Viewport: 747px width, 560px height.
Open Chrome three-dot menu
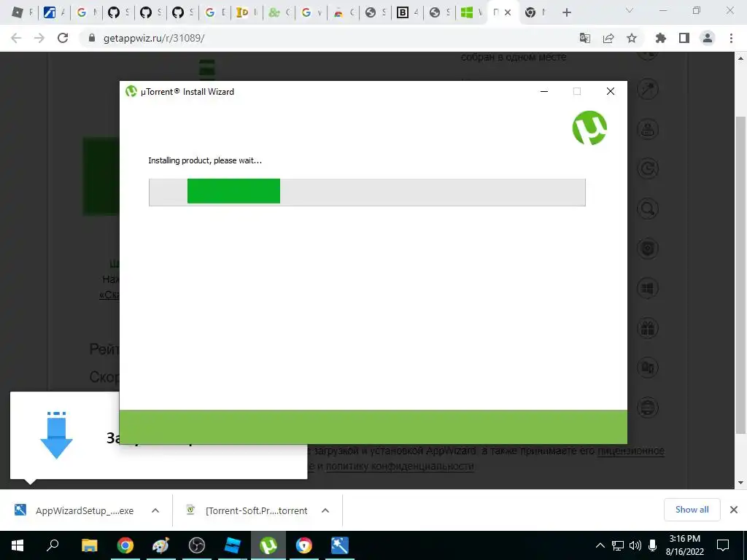tap(731, 38)
